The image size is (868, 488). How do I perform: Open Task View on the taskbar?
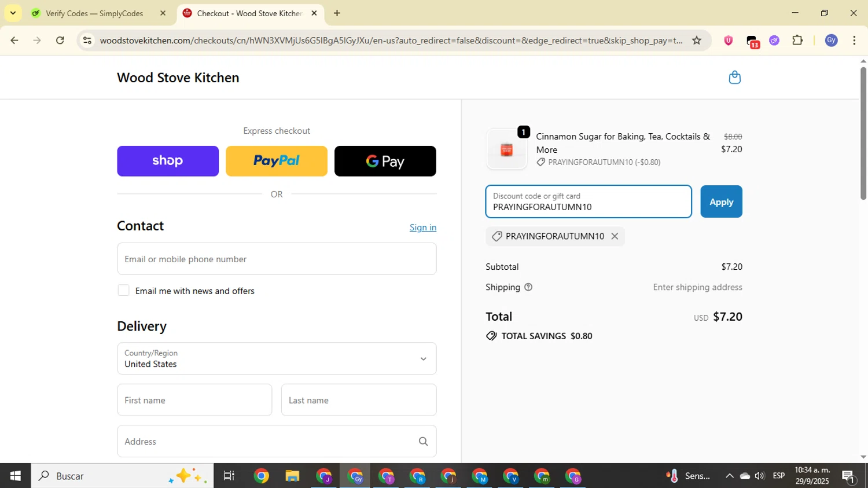(x=229, y=476)
